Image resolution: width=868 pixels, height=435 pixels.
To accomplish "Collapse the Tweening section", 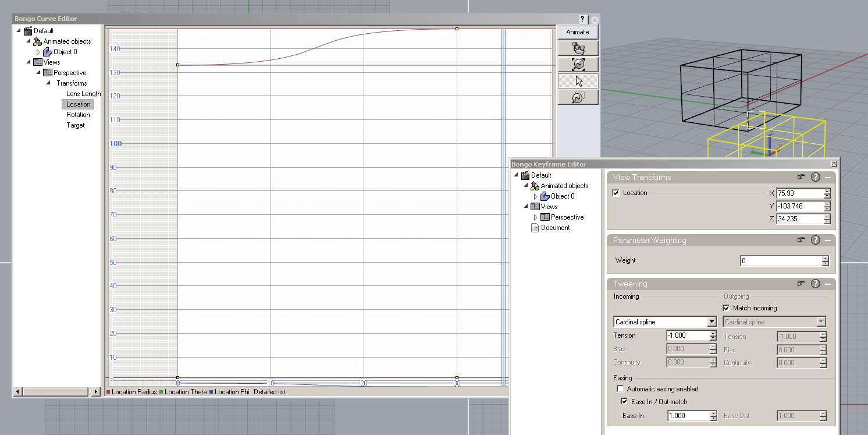I will point(828,284).
